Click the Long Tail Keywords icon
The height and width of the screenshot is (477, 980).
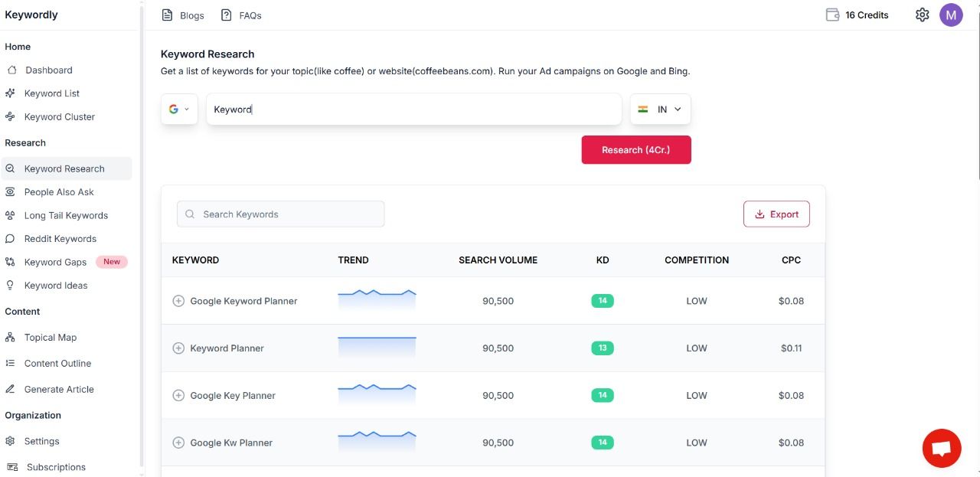(10, 215)
